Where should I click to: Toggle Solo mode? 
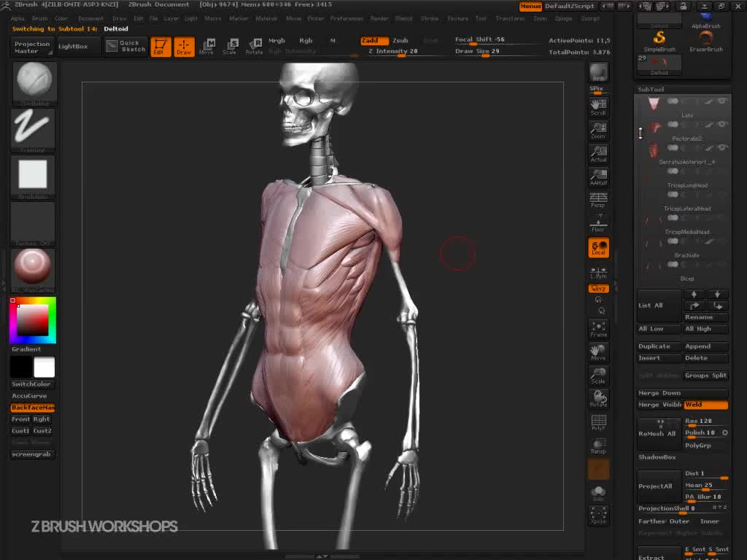(x=598, y=493)
